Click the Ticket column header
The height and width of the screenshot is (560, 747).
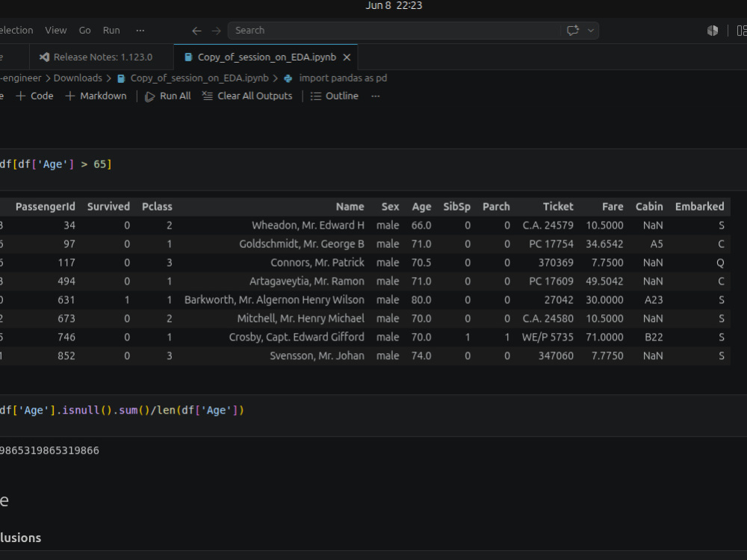pyautogui.click(x=558, y=207)
